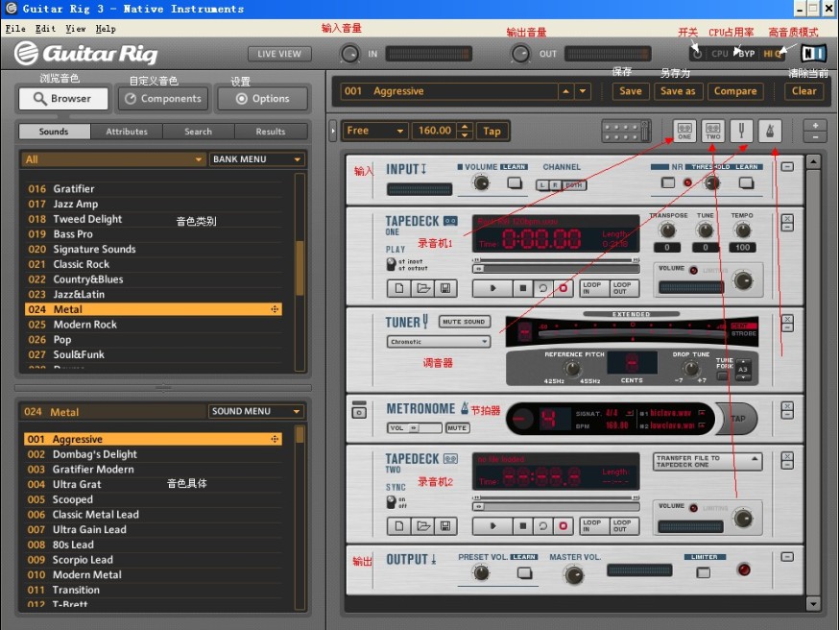
Task: Create new file in Tapedeck Two
Action: (399, 526)
